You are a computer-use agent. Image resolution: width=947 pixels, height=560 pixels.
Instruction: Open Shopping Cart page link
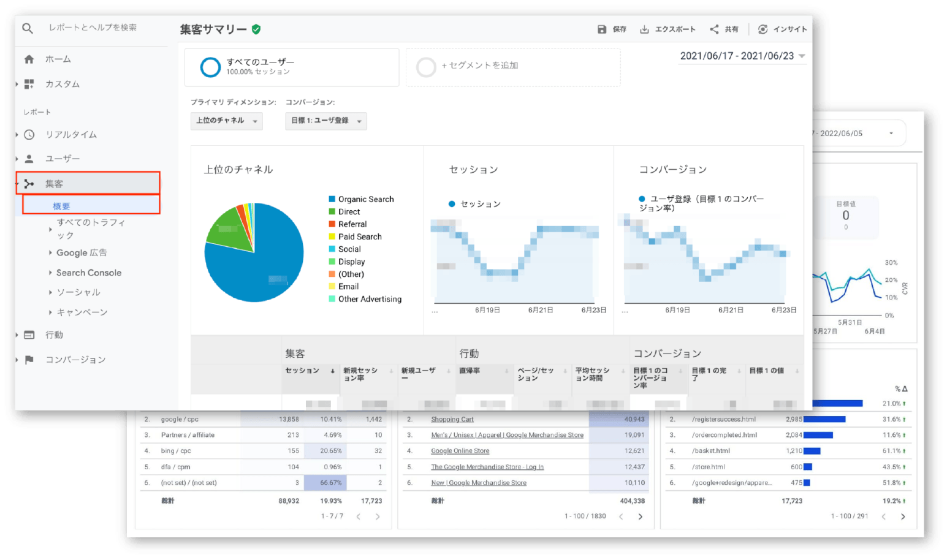(x=452, y=420)
